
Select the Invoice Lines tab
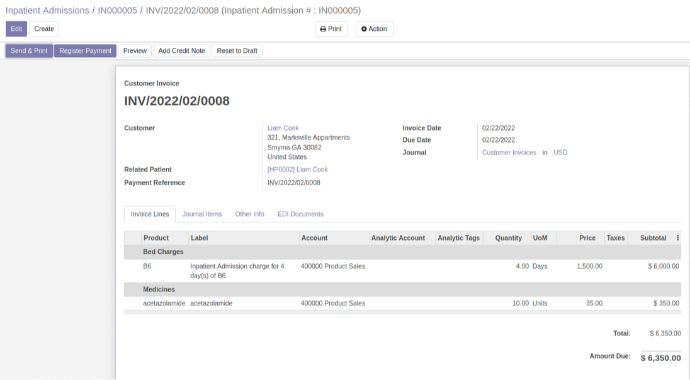point(150,214)
